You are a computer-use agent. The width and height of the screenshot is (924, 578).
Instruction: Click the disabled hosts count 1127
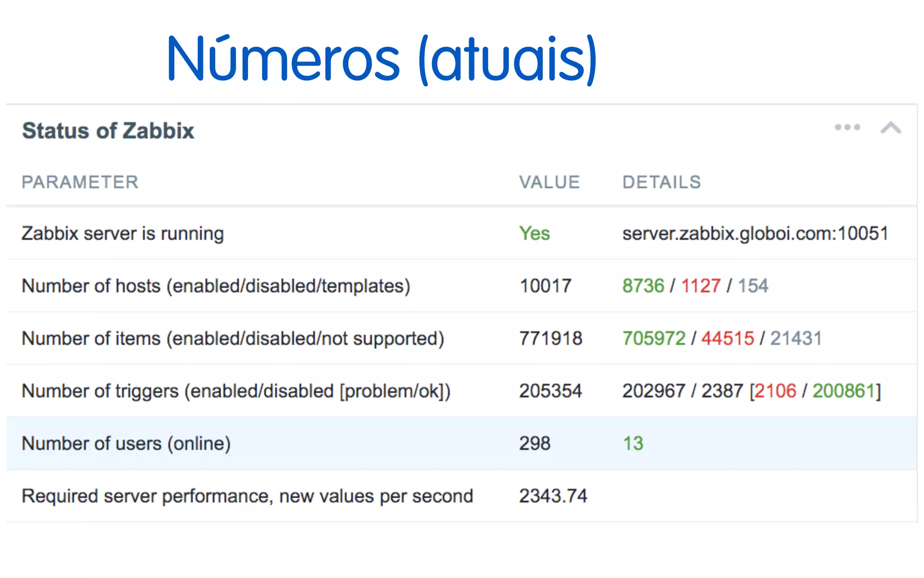[x=701, y=286]
